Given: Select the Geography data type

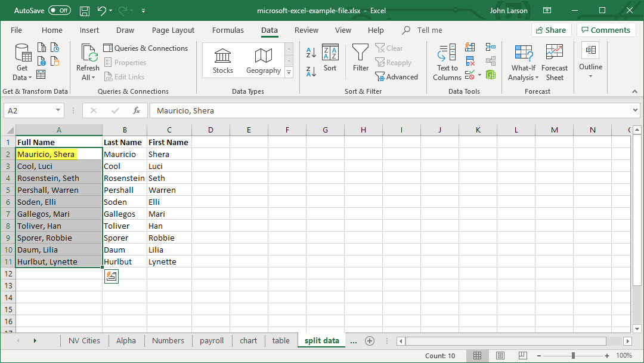Looking at the screenshot, I should point(263,61).
